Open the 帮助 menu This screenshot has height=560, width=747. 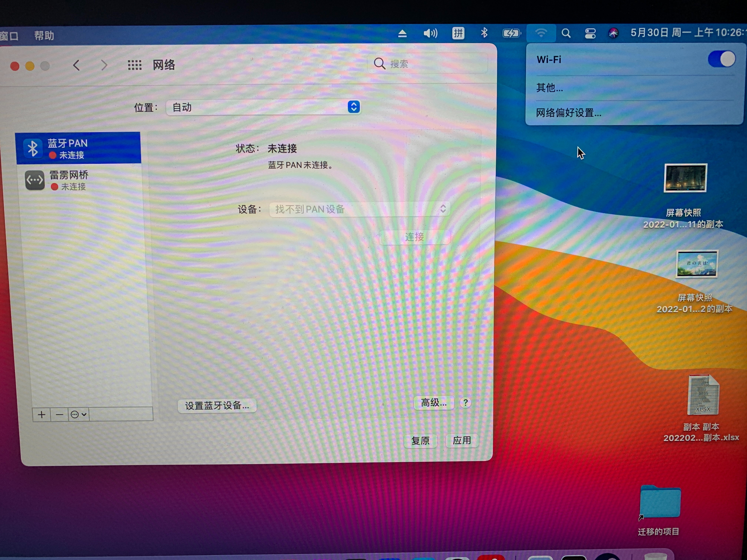(x=44, y=35)
